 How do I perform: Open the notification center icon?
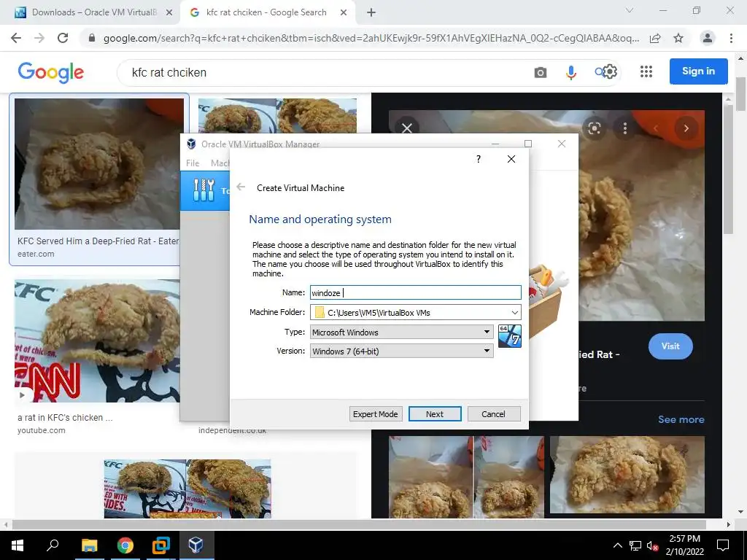click(723, 545)
